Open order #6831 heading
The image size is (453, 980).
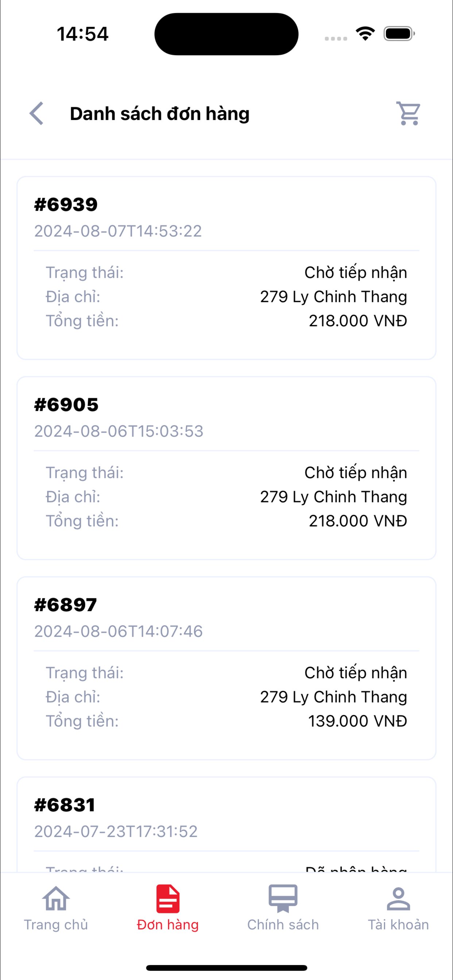click(65, 805)
